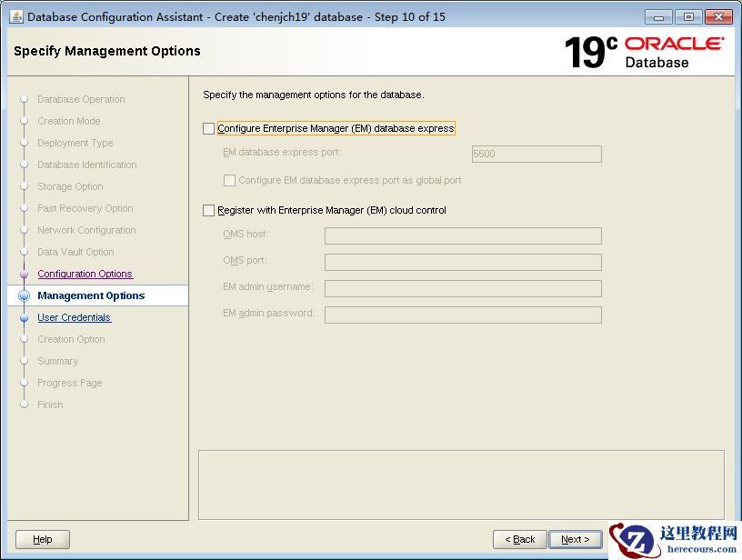Click the Management Options step bullet icon
Screen dimensions: 742x560
[25, 296]
